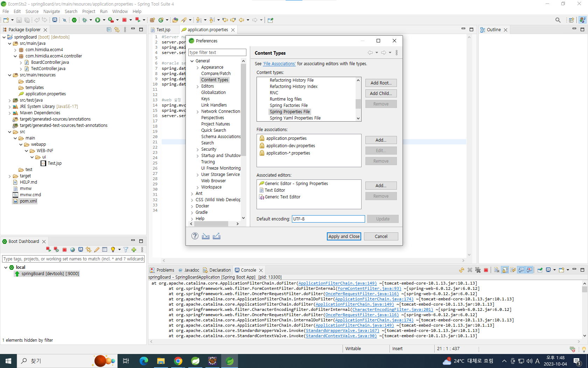The height and width of the screenshot is (368, 588).
Task: Click the Save icon in main toolbar
Action: (19, 20)
